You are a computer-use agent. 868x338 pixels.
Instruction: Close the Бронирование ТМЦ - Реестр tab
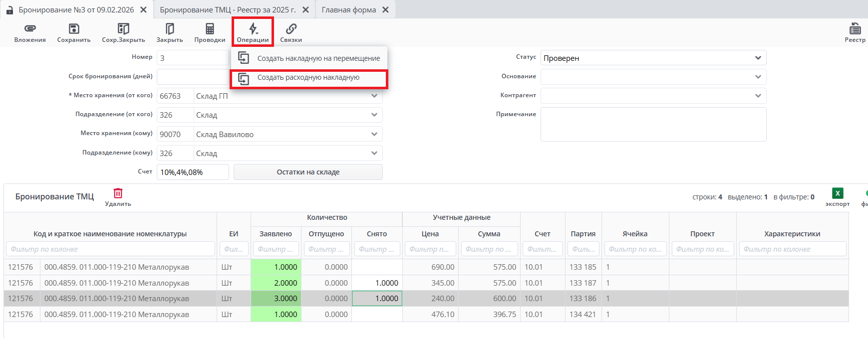[x=306, y=10]
